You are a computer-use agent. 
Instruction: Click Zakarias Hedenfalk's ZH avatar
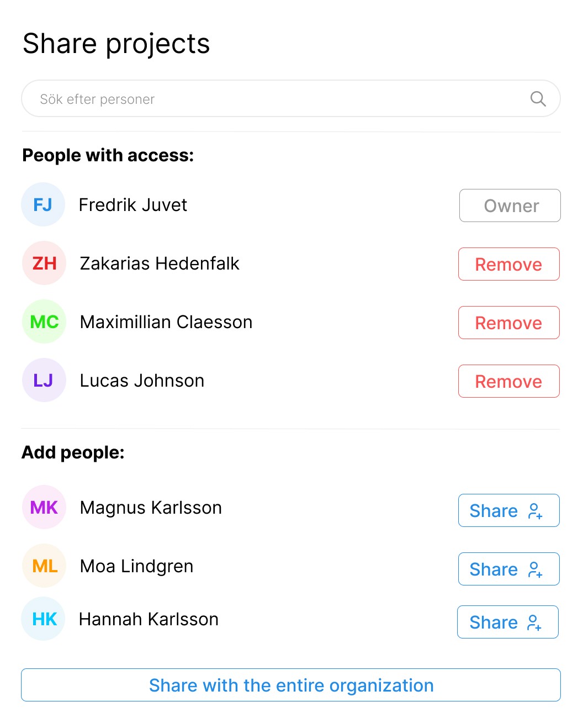(44, 263)
